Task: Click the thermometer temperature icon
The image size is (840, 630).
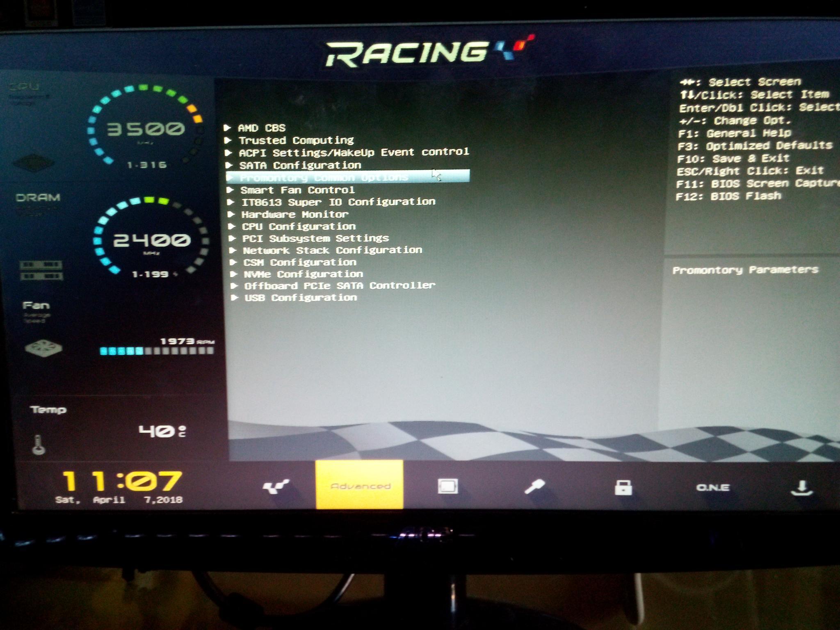Action: pyautogui.click(x=39, y=445)
